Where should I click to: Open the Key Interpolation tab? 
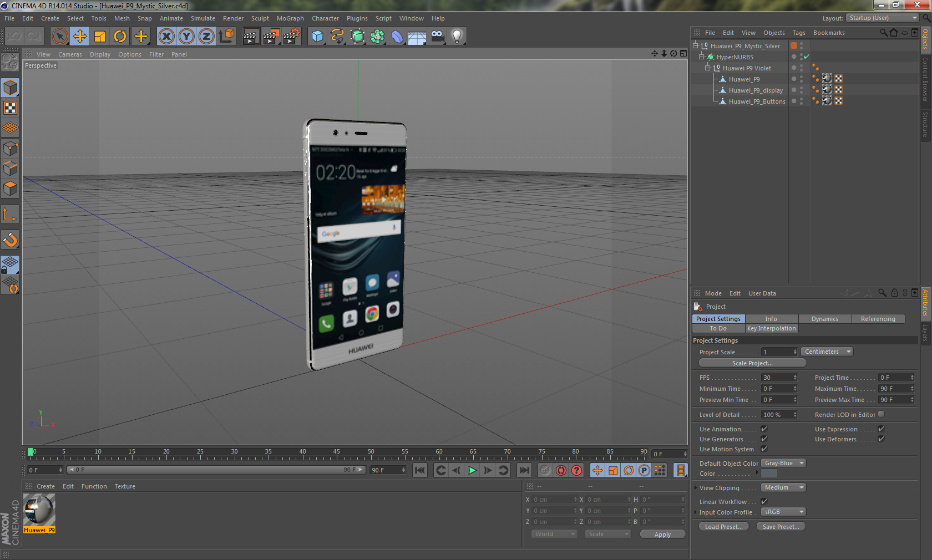pos(772,328)
